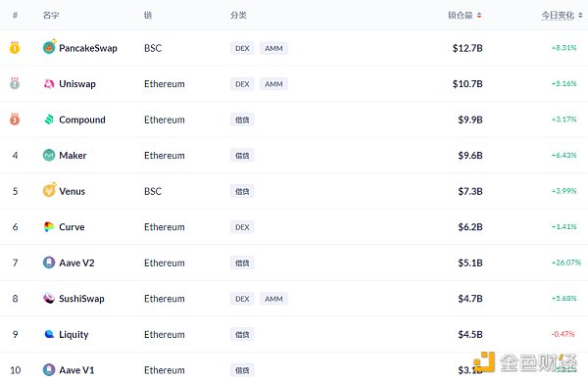588x383 pixels.
Task: Click the Compound green logo icon
Action: [49, 120]
